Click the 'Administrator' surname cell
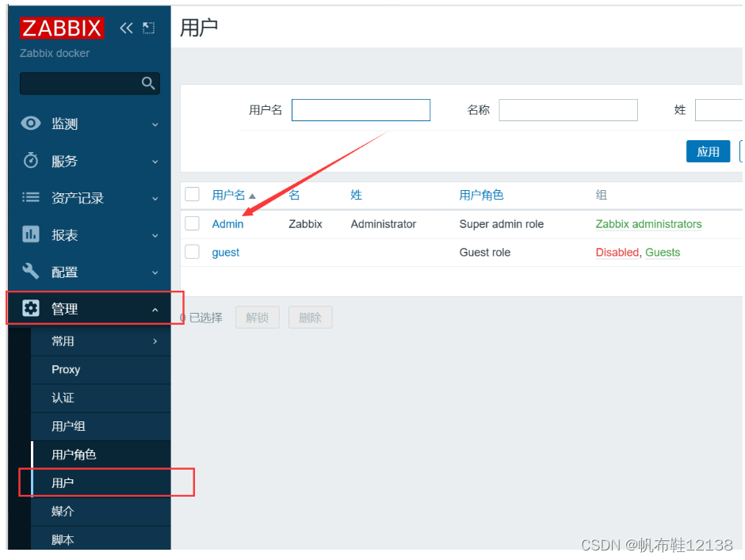This screenshot has height=560, width=745. (384, 223)
